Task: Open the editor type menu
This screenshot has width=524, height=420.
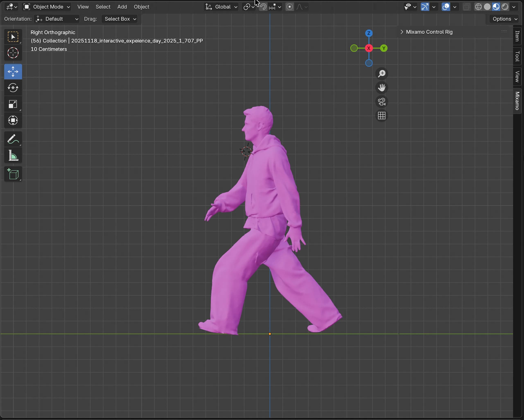Action: [11, 7]
